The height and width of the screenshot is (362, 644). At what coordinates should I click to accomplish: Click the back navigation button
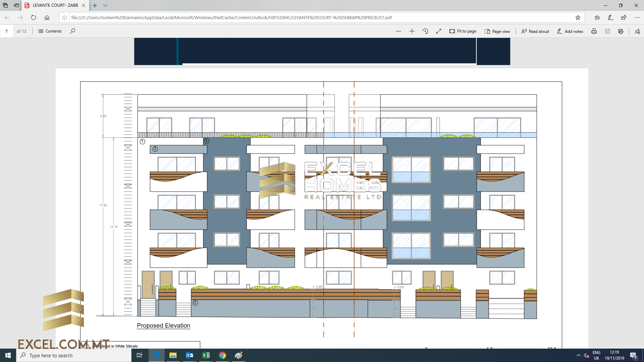point(8,17)
